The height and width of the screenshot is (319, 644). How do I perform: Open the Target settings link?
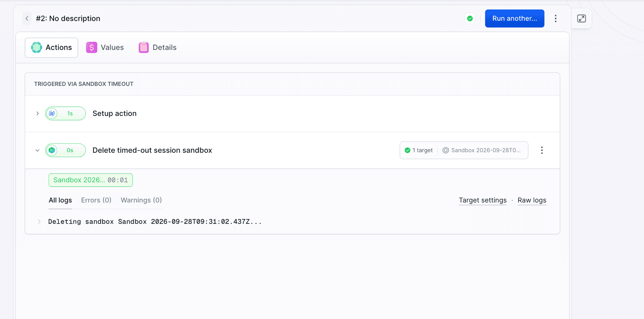coord(483,200)
